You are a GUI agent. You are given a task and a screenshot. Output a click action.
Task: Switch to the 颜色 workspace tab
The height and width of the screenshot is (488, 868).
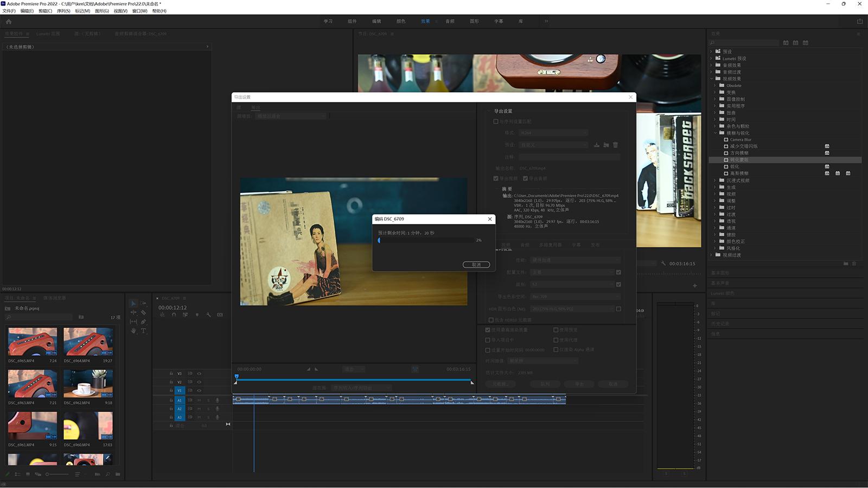401,21
